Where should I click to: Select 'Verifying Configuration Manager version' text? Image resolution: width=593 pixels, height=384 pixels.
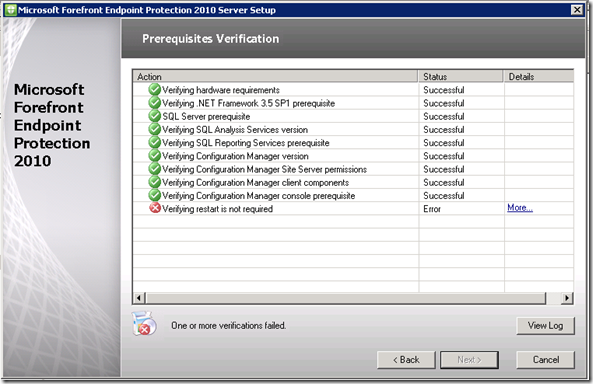pos(235,156)
